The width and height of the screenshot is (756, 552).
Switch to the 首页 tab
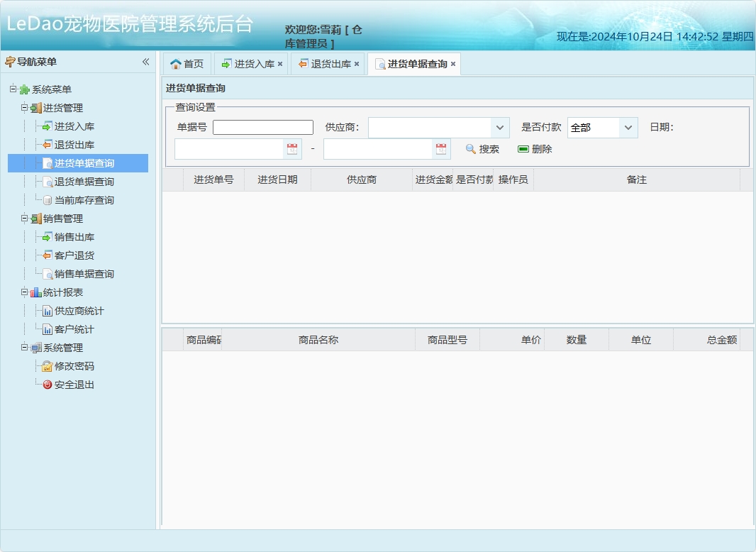pyautogui.click(x=187, y=63)
